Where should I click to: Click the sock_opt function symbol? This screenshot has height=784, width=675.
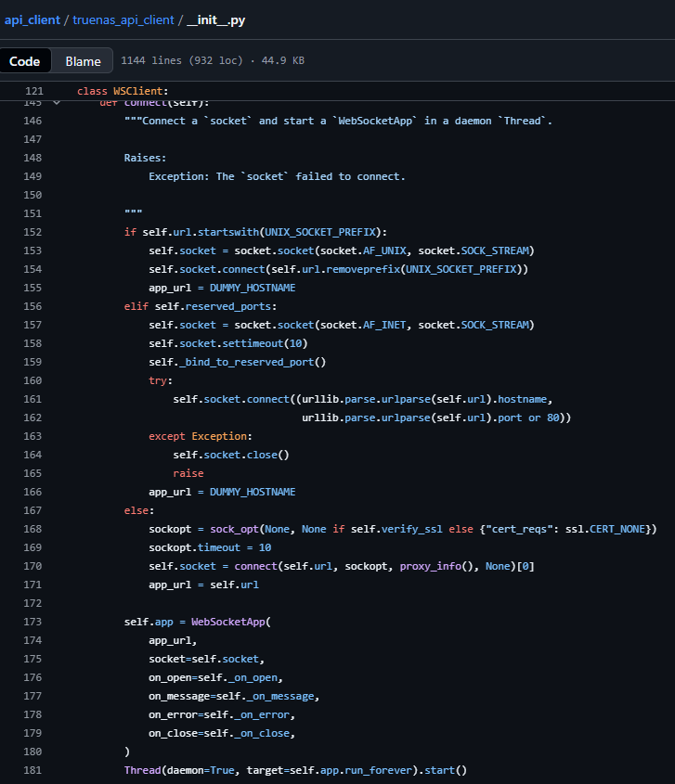234,529
